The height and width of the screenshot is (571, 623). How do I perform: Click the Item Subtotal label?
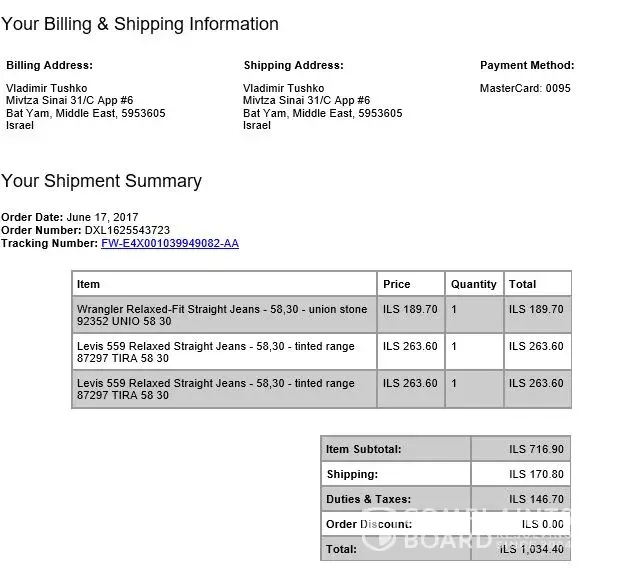[363, 450]
